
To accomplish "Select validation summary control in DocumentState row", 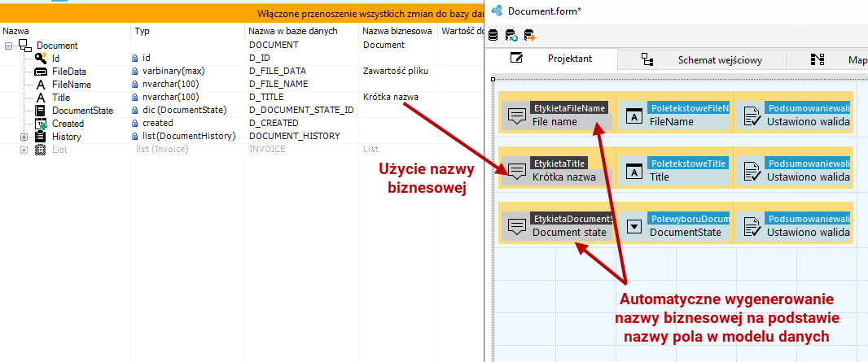I will pyautogui.click(x=794, y=225).
